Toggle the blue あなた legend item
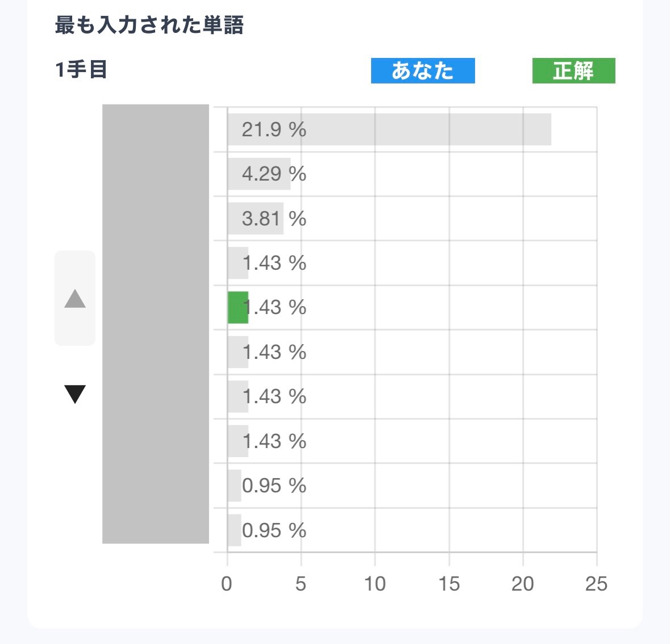670x644 pixels. click(x=422, y=71)
